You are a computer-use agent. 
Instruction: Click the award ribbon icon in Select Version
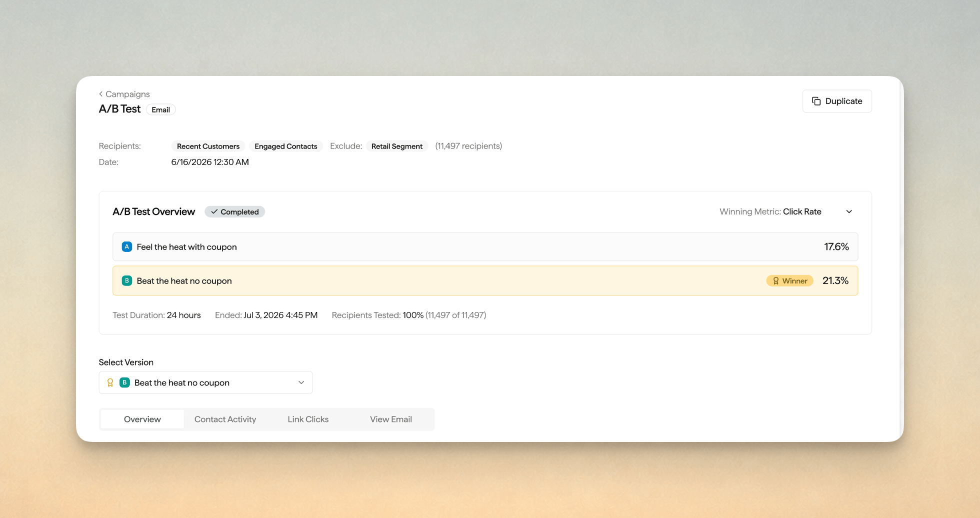[110, 382]
